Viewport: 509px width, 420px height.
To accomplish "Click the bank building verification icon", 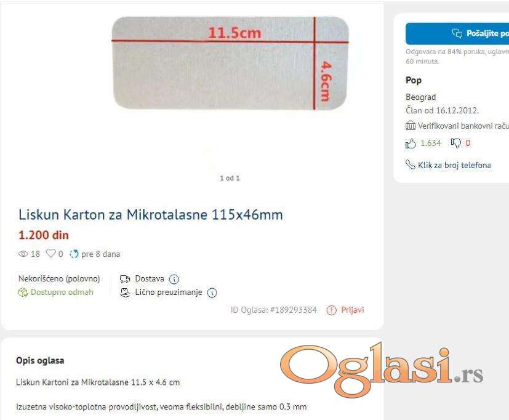I will tap(411, 126).
